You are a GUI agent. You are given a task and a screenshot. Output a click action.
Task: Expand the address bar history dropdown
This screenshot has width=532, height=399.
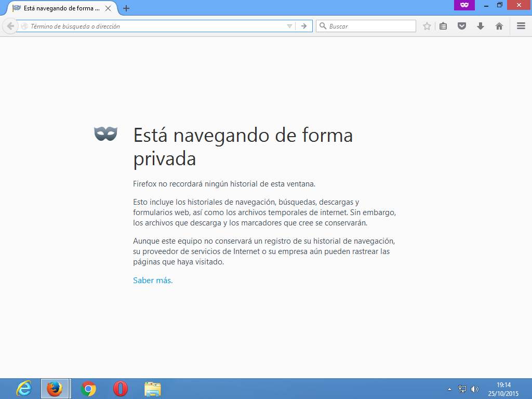click(290, 26)
